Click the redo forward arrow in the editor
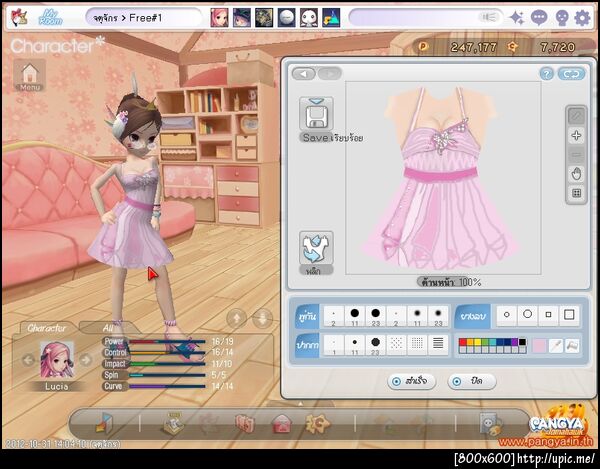600x469 pixels. click(329, 73)
